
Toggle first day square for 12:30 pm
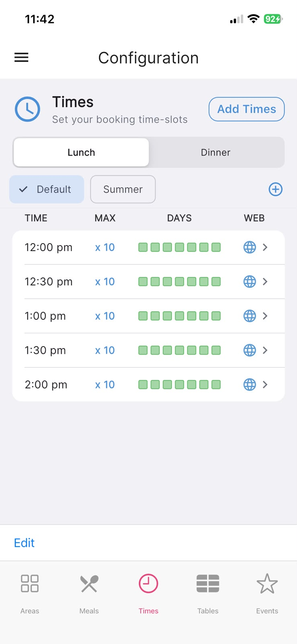(143, 281)
